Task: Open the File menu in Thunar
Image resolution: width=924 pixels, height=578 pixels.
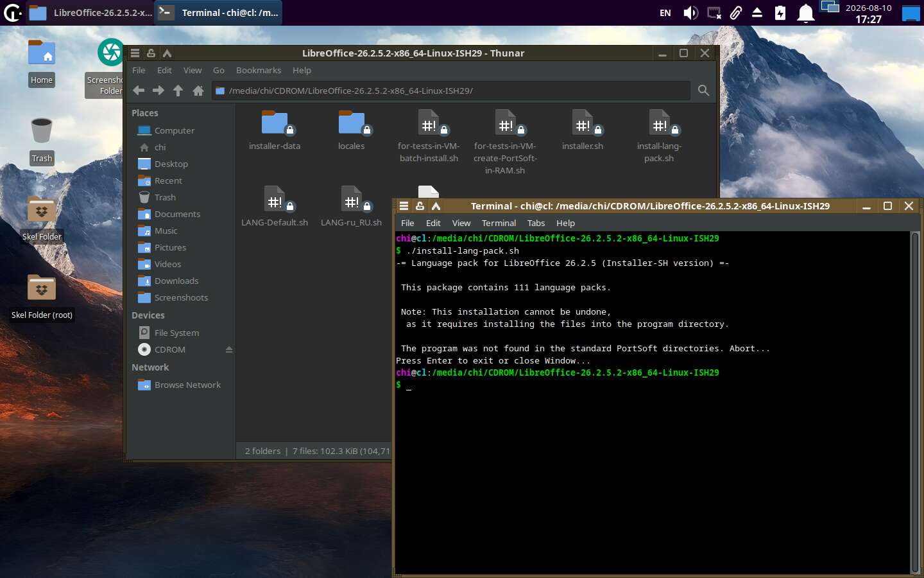Action: (x=139, y=70)
